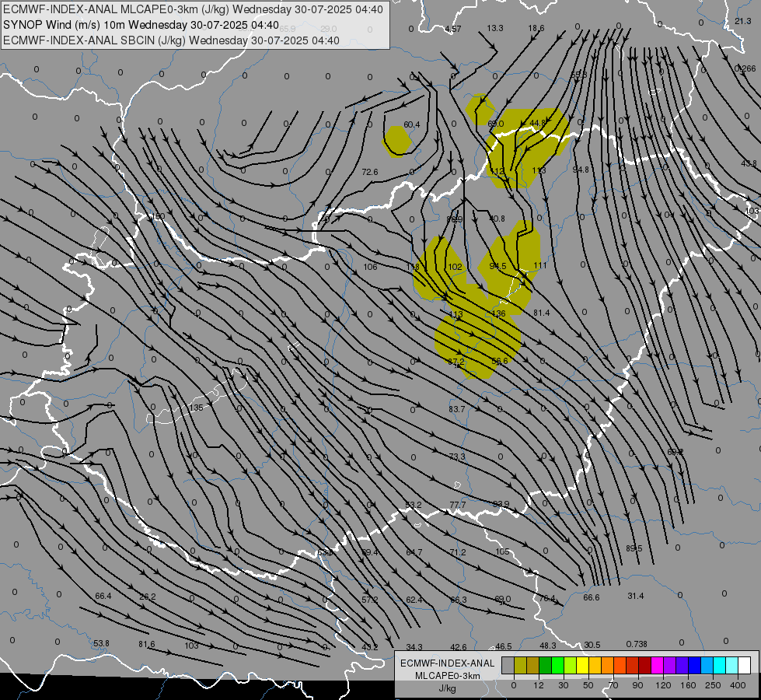
Task: Click the small olive shaded hexagon below 60.4
Action: [x=397, y=142]
